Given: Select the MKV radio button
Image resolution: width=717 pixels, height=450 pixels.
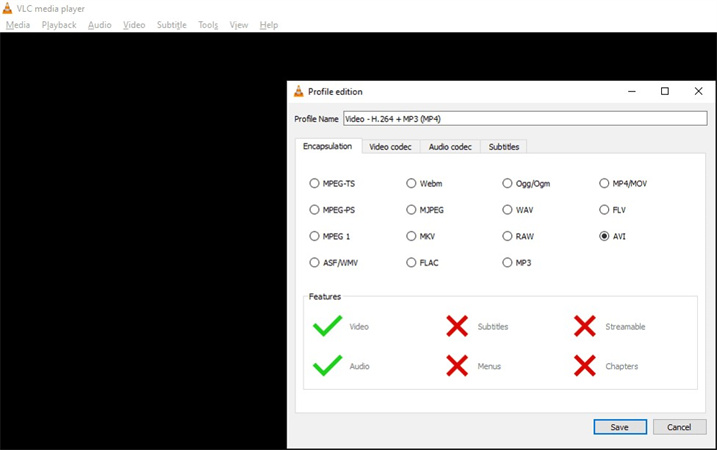Looking at the screenshot, I should coord(411,237).
